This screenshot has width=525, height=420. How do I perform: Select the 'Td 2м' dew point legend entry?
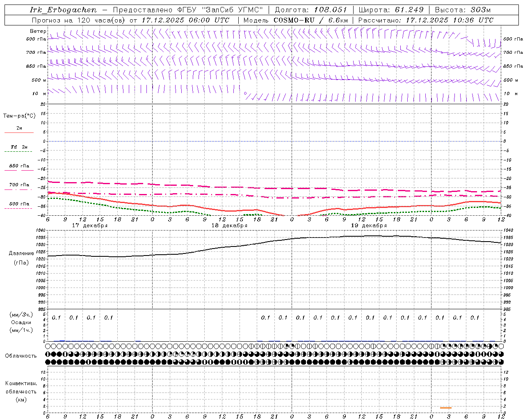coord(19,147)
